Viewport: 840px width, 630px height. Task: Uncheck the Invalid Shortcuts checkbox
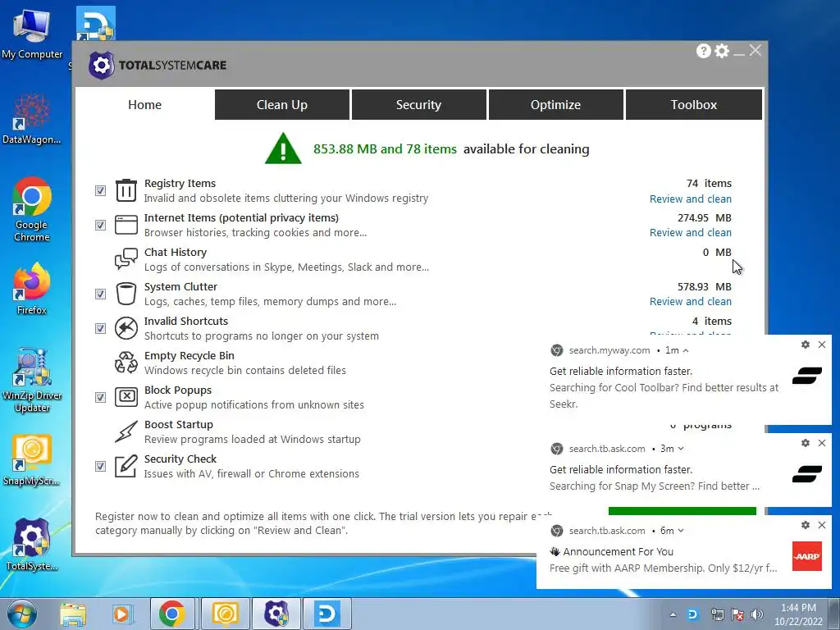click(100, 328)
